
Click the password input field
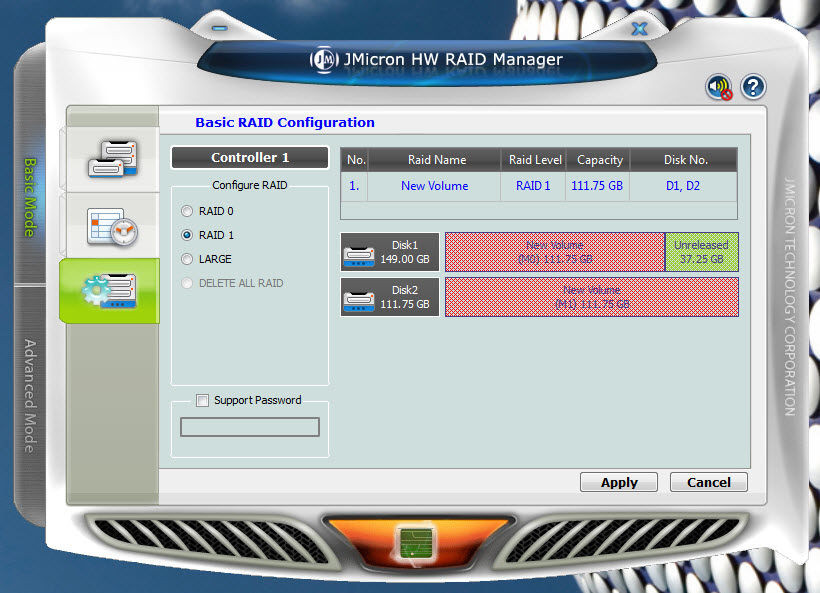(x=250, y=427)
